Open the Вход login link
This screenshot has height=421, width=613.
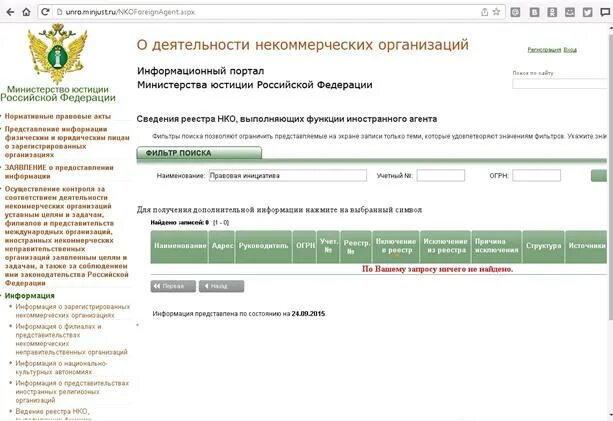coord(570,50)
